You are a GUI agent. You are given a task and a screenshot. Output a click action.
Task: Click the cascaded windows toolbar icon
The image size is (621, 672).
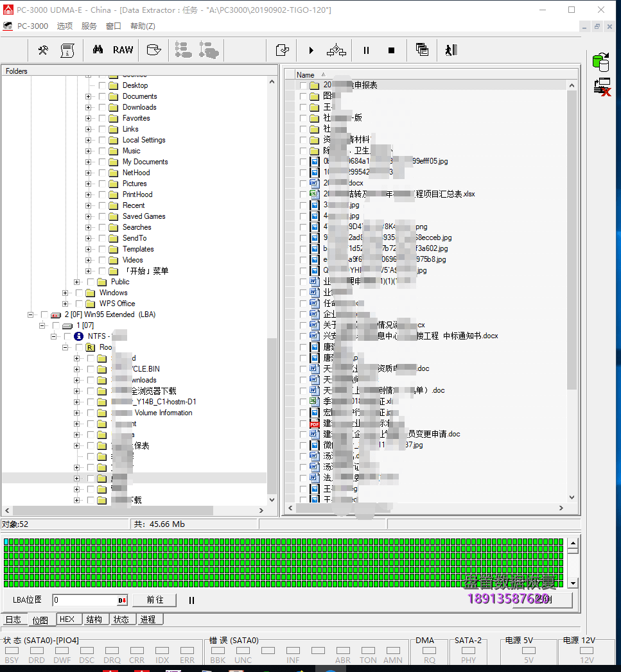click(x=422, y=49)
